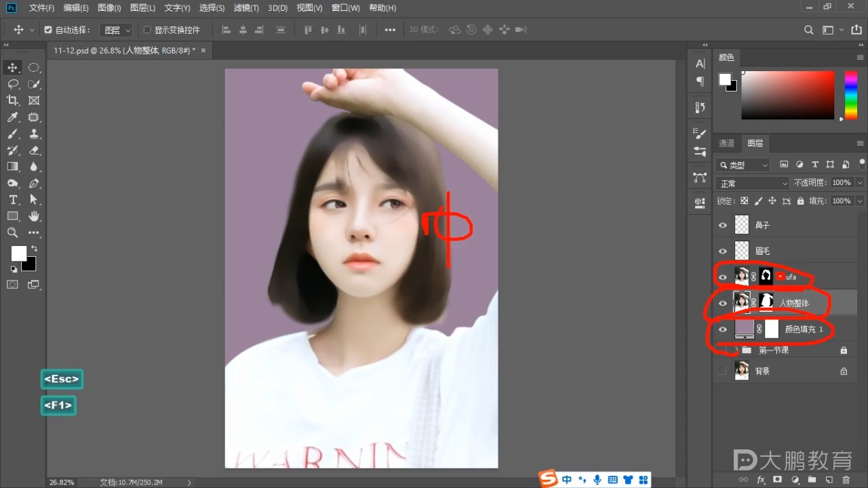Show the 背景 layer

pos(722,371)
